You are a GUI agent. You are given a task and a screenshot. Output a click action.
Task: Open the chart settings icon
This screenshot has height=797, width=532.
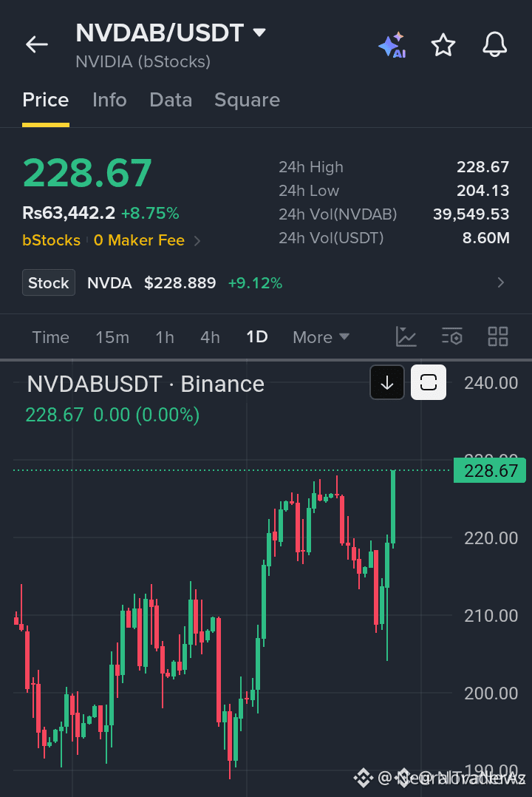(451, 336)
